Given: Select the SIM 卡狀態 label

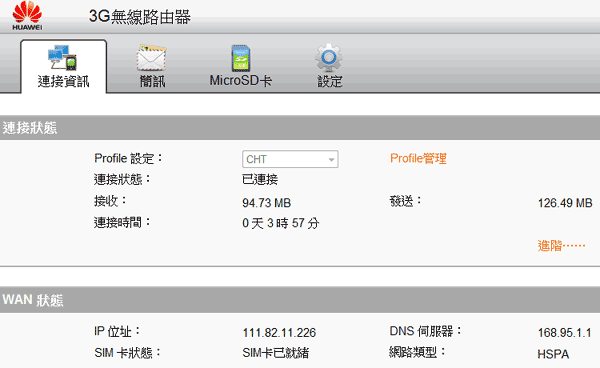Looking at the screenshot, I should pyautogui.click(x=128, y=353).
